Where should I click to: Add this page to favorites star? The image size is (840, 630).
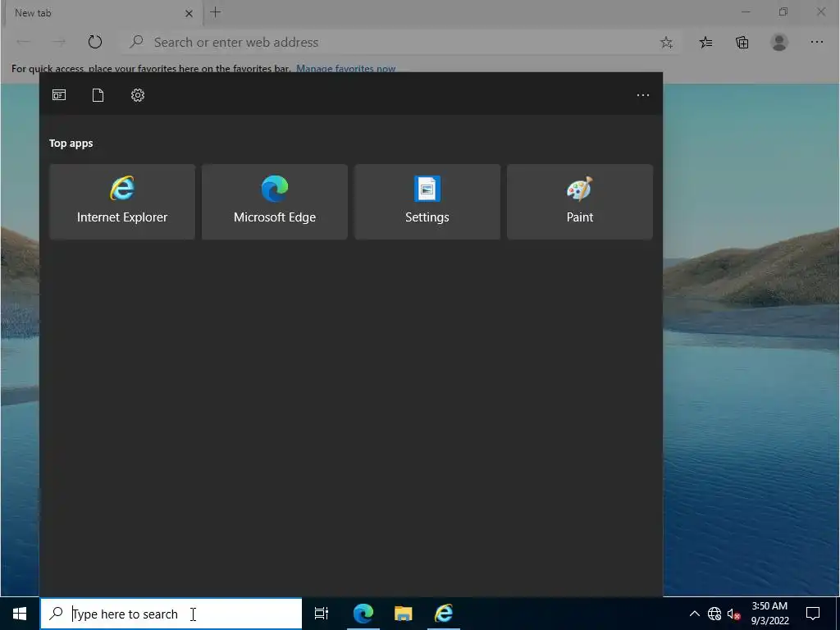click(x=666, y=43)
